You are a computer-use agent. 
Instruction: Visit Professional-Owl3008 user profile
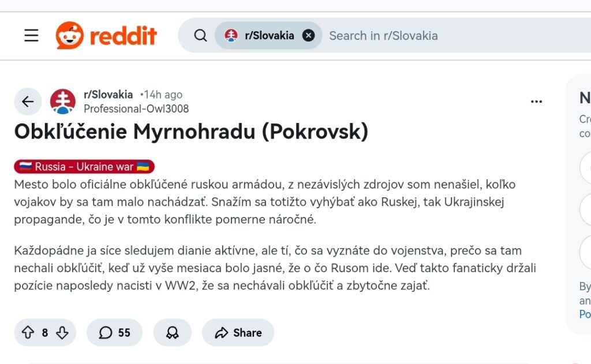pyautogui.click(x=136, y=108)
